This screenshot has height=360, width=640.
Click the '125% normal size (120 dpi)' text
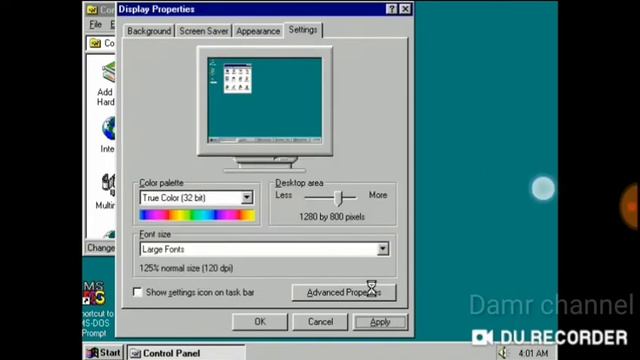click(x=186, y=268)
